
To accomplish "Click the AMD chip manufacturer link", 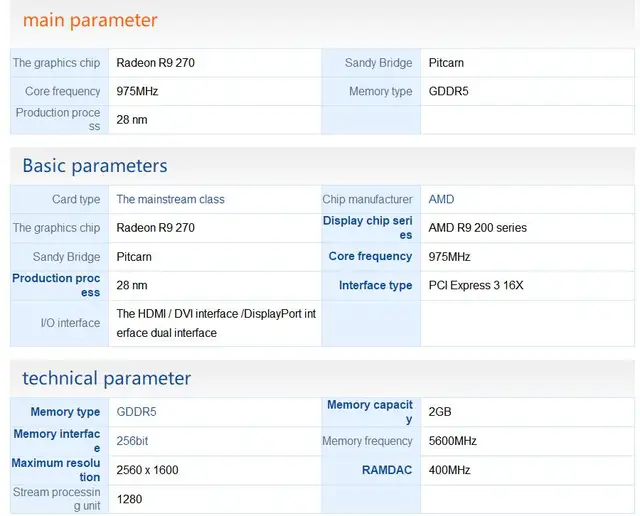I will pos(441,199).
